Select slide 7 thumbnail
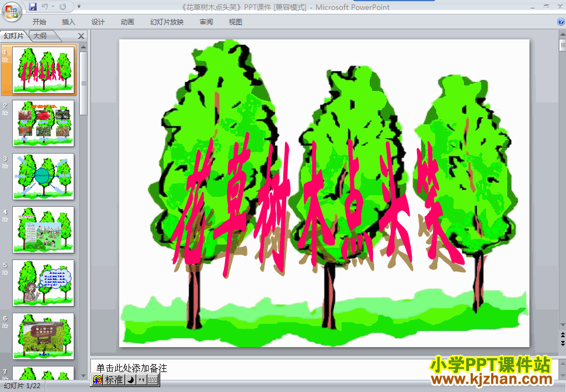The width and height of the screenshot is (566, 392). (43, 373)
